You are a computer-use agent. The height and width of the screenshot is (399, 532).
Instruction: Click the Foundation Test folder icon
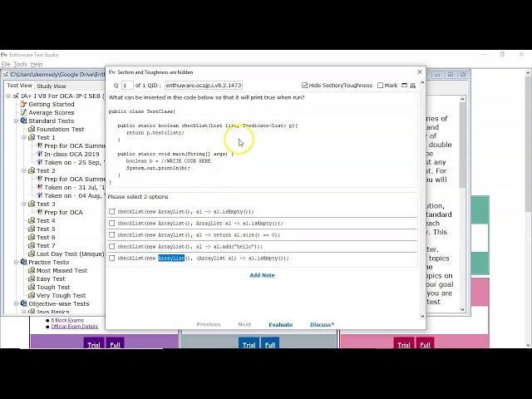pyautogui.click(x=32, y=129)
